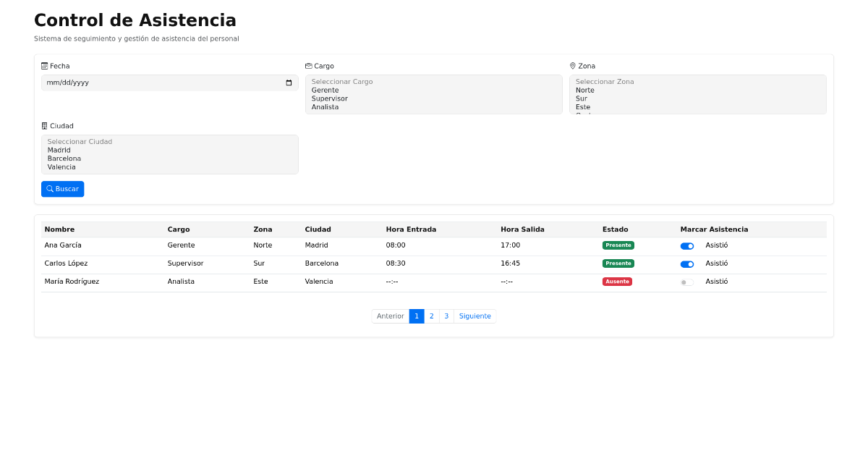Turn off Carlos López attendance switch
868x456 pixels.
tap(686, 263)
